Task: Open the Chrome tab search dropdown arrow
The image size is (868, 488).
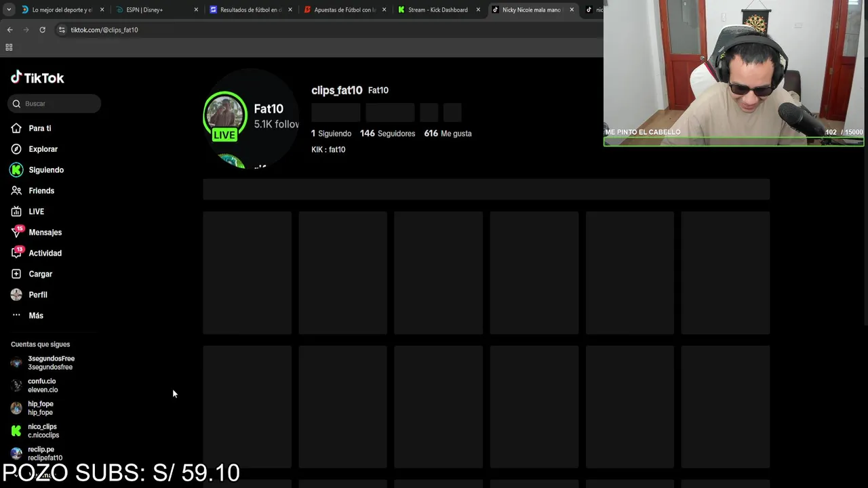Action: click(x=9, y=10)
